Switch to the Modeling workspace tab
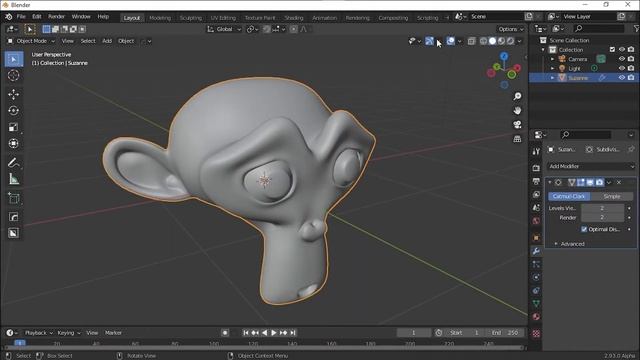 (x=160, y=18)
